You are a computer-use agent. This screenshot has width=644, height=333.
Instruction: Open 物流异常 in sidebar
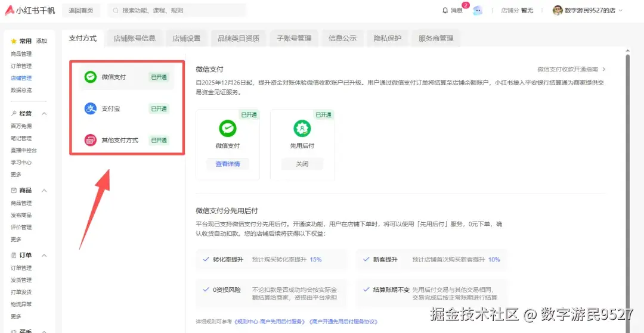[21, 304]
